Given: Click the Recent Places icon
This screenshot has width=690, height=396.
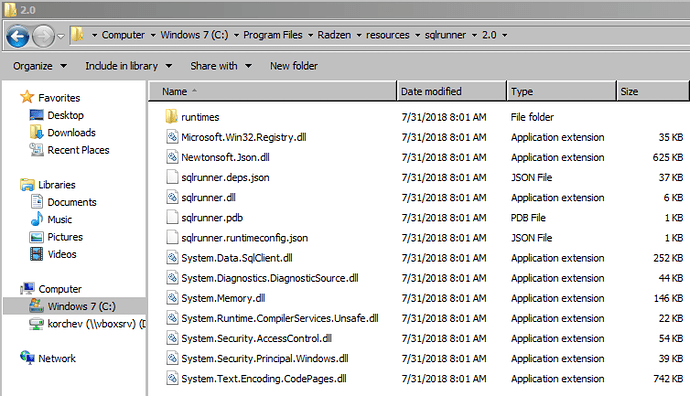Looking at the screenshot, I should click(37, 150).
